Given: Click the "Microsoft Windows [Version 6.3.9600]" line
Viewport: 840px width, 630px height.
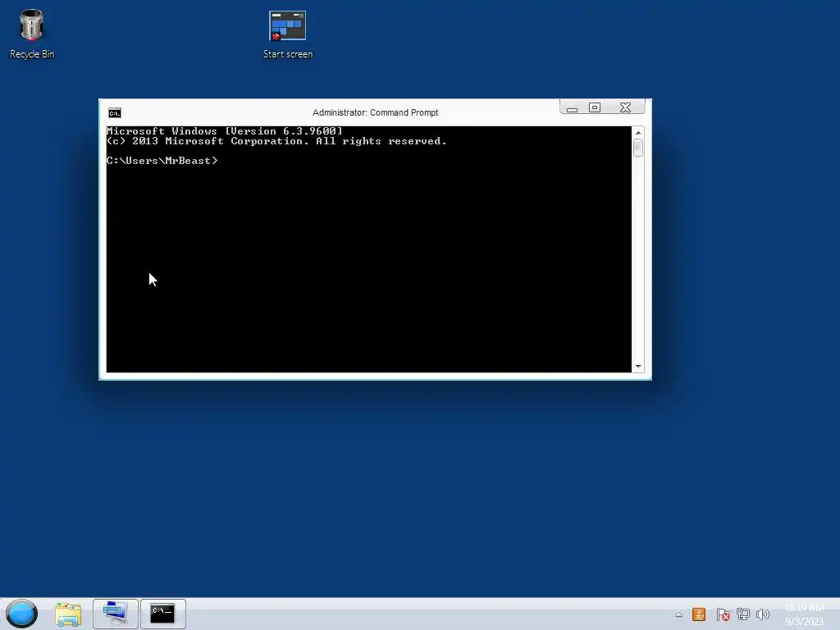Looking at the screenshot, I should pyautogui.click(x=225, y=131).
